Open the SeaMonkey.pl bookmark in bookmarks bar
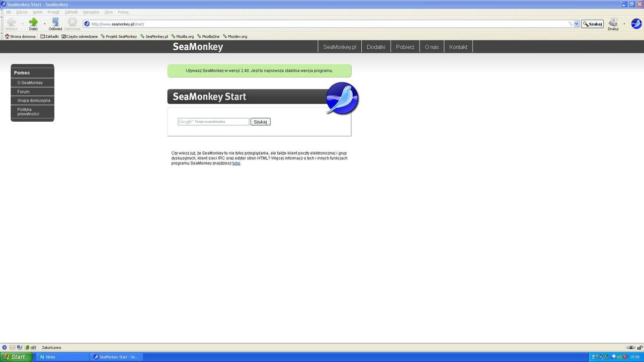Viewport: 644px width, 362px height. [154, 36]
